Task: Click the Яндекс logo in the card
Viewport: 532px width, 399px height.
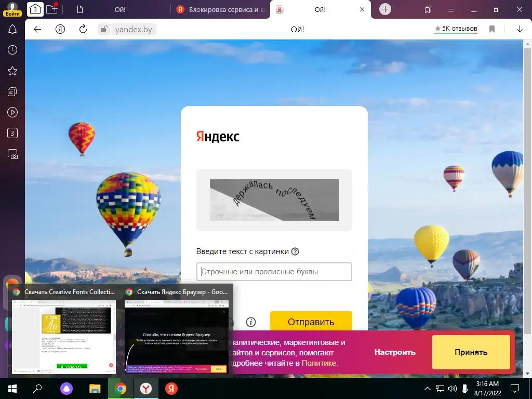Action: pyautogui.click(x=218, y=137)
